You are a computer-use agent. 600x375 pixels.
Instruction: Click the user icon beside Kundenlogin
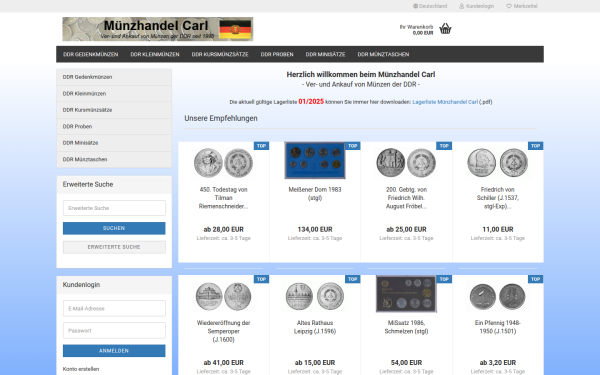coord(461,6)
